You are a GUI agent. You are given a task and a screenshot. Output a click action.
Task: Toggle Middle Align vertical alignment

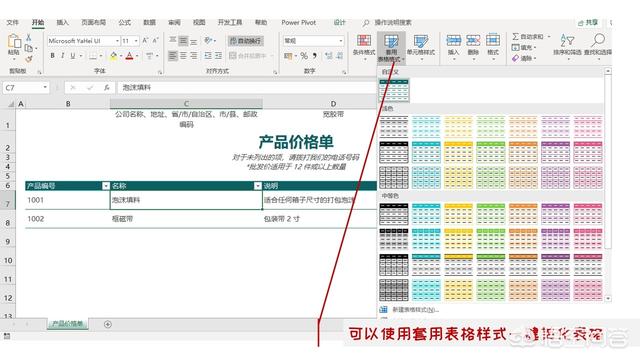click(183, 40)
